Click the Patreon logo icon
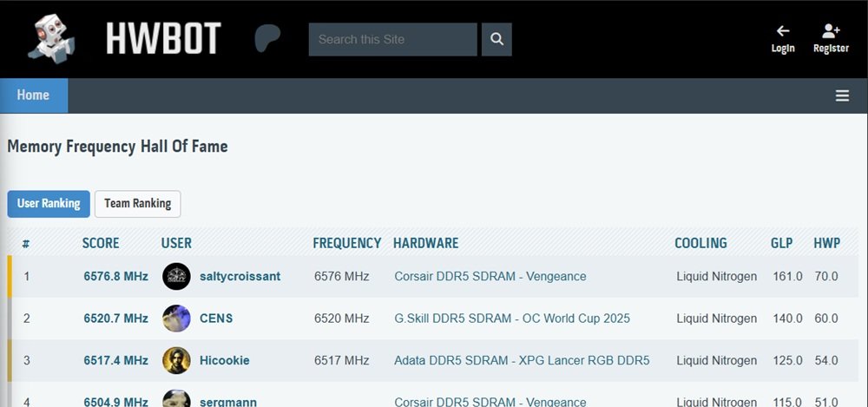868x407 pixels. click(x=266, y=39)
